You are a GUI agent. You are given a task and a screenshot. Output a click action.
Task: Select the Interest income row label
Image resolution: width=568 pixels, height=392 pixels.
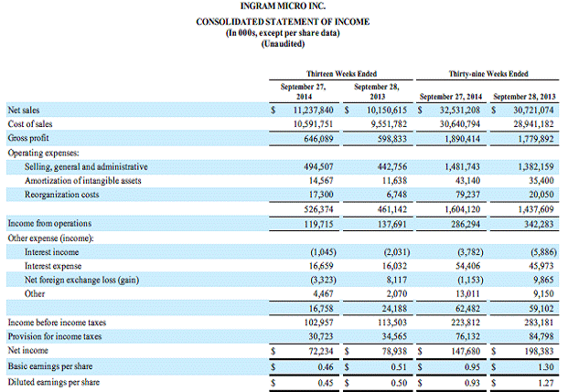point(54,251)
